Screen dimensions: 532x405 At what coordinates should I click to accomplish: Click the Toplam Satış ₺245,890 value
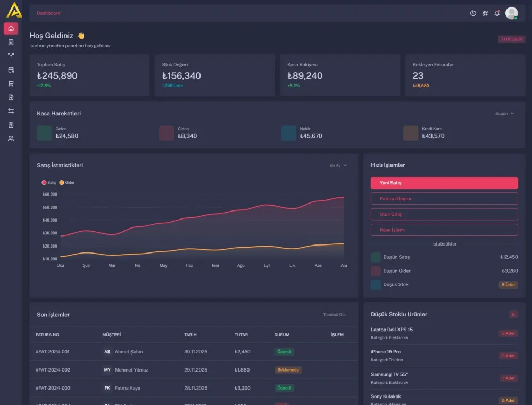coord(57,75)
